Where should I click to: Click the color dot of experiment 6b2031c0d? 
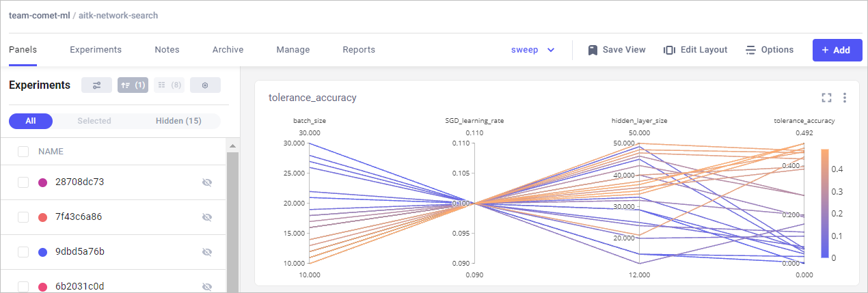(x=42, y=286)
